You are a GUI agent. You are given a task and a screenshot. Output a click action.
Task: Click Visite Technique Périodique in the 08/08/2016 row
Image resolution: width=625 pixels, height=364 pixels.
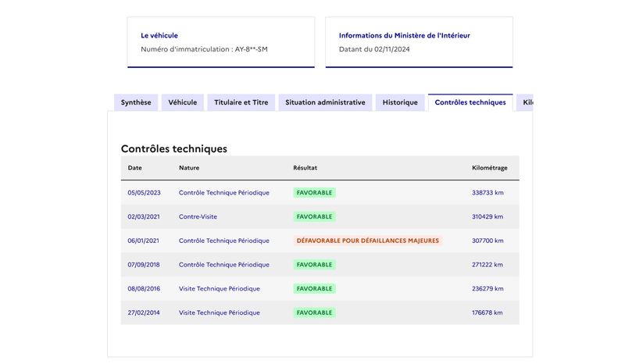tap(220, 289)
